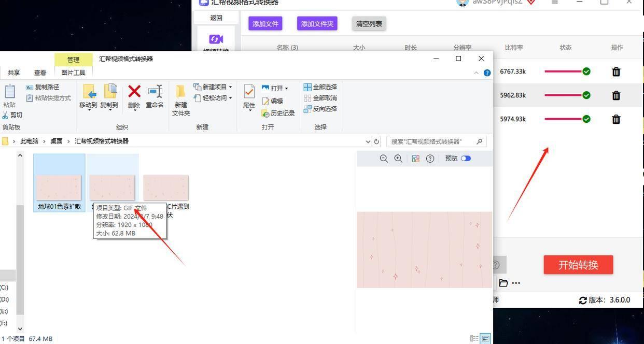Open the converter's hamburger menu
The height and width of the screenshot is (344, 644).
tap(555, 2)
